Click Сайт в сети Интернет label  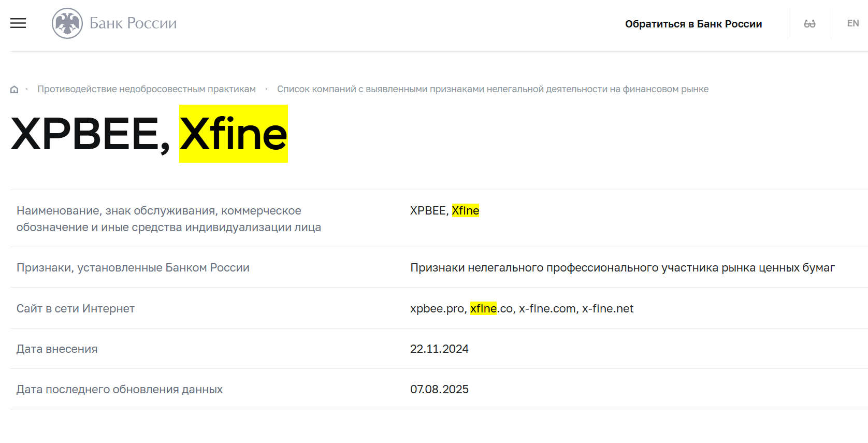coord(76,308)
